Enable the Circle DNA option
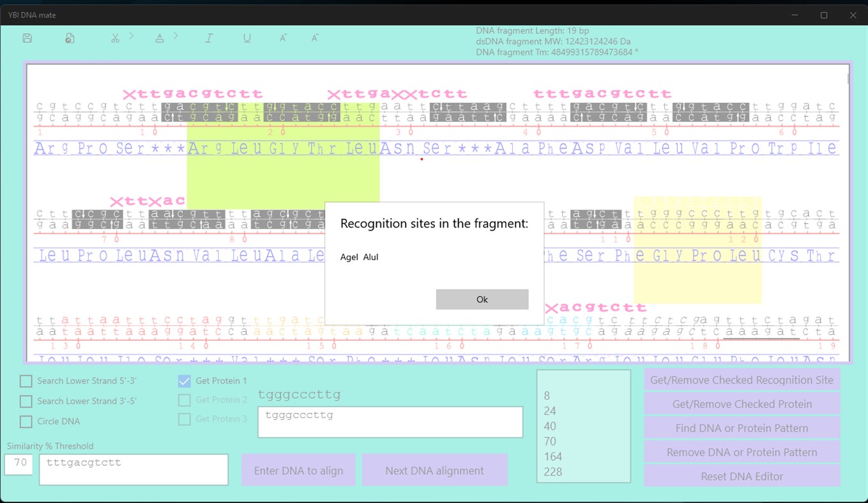 (26, 421)
